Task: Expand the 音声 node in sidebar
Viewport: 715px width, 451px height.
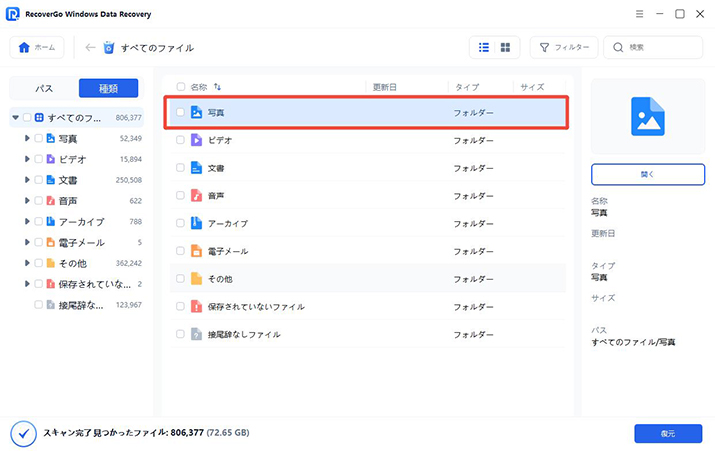Action: click(27, 201)
